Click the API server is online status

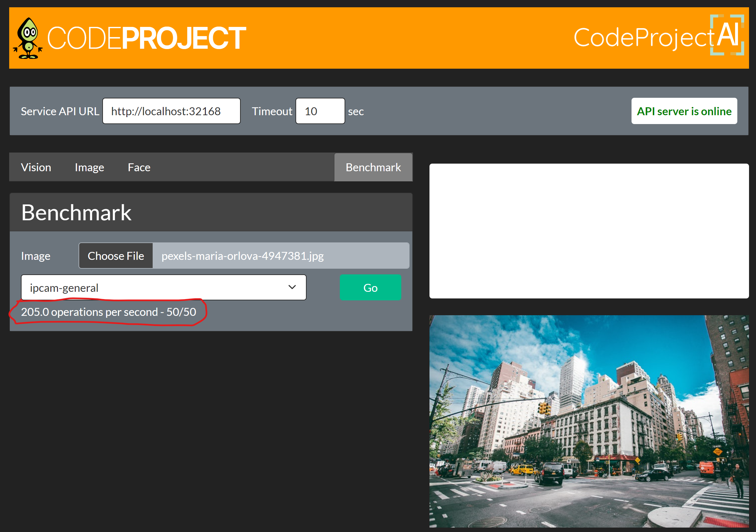click(x=684, y=111)
